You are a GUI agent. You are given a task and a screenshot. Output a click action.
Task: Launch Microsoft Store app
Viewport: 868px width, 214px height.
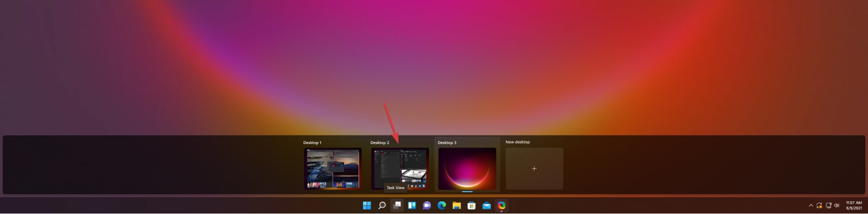pyautogui.click(x=472, y=205)
